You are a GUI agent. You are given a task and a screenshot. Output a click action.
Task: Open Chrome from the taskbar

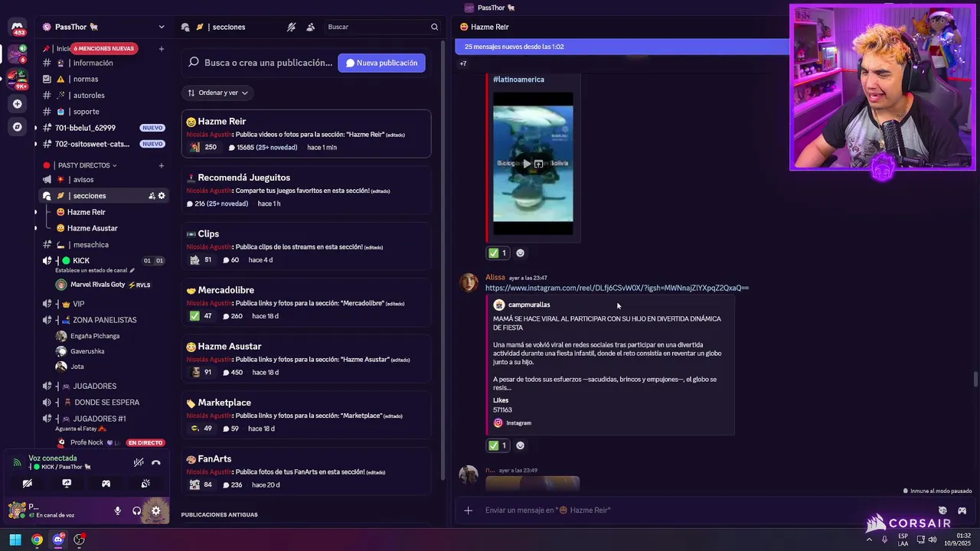(x=37, y=540)
